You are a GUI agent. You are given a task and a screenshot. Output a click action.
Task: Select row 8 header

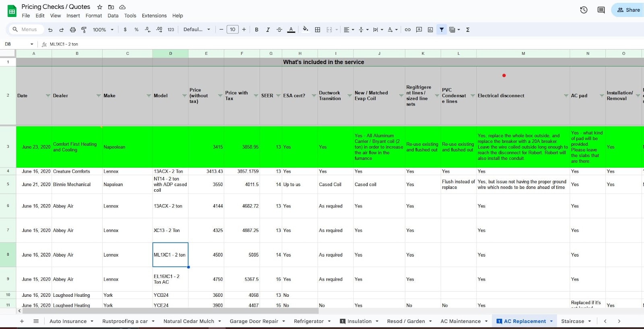coord(8,255)
